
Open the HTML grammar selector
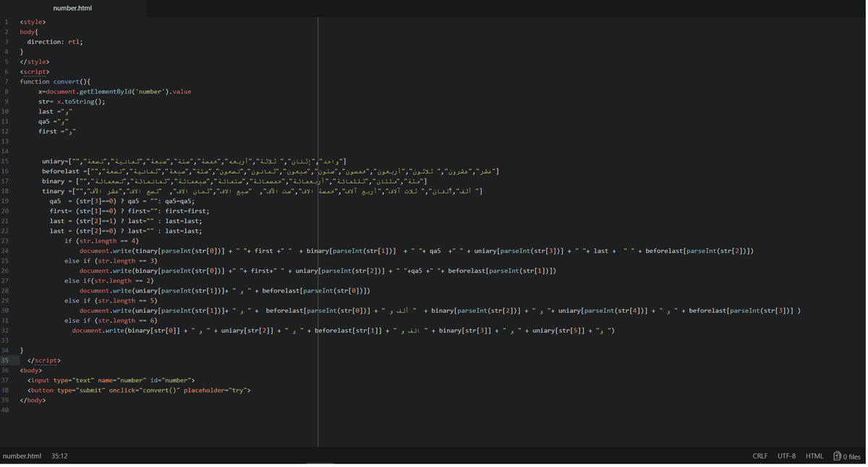point(814,456)
